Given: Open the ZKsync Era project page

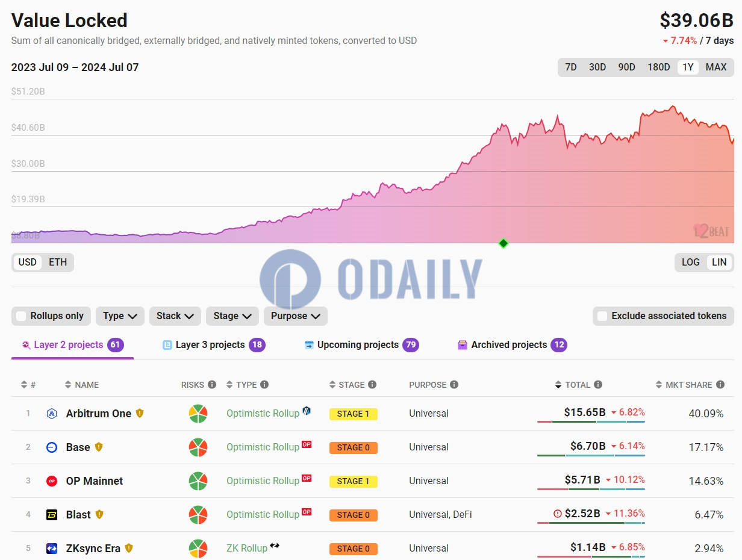Looking at the screenshot, I should pos(93,549).
